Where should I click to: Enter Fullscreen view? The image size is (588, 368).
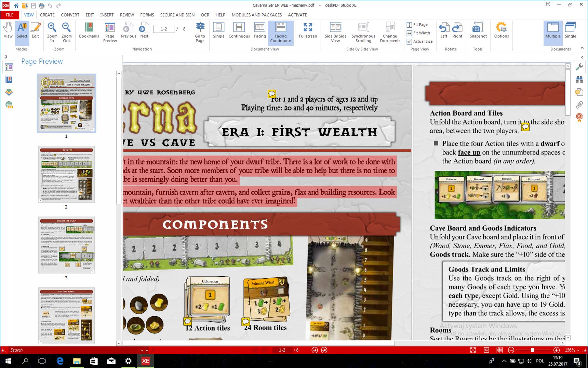click(x=308, y=30)
